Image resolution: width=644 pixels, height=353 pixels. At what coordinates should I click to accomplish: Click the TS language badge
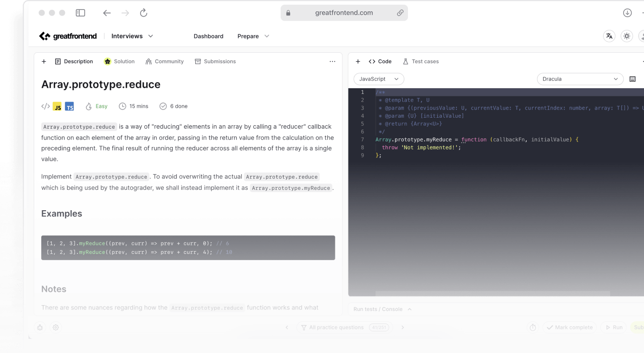pos(69,106)
